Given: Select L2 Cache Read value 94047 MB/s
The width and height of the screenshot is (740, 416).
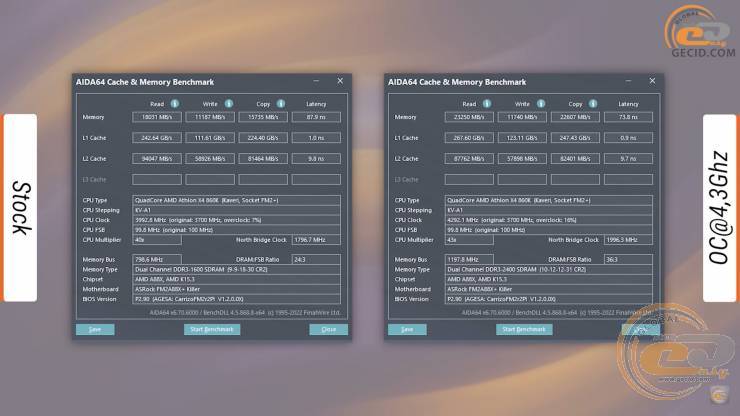Looking at the screenshot, I should (157, 159).
